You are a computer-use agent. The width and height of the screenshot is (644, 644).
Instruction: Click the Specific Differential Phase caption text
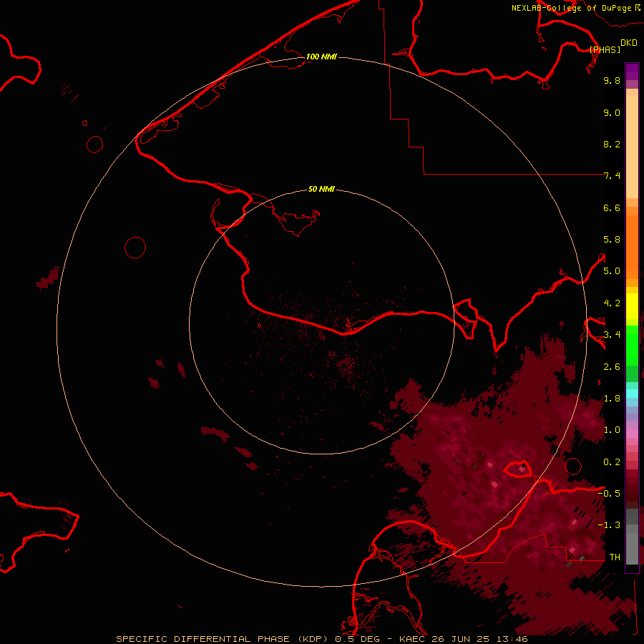321,639
